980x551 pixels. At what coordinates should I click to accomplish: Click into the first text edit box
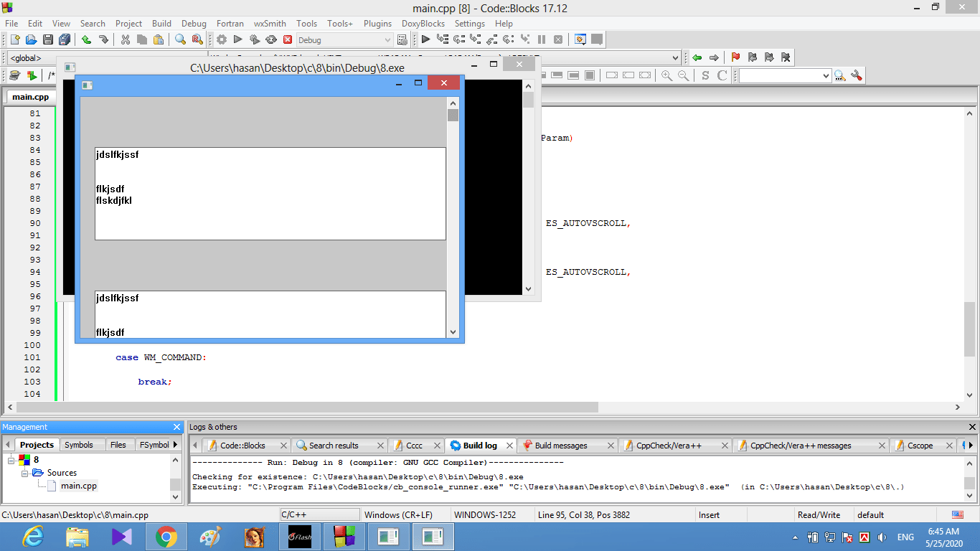pos(270,194)
